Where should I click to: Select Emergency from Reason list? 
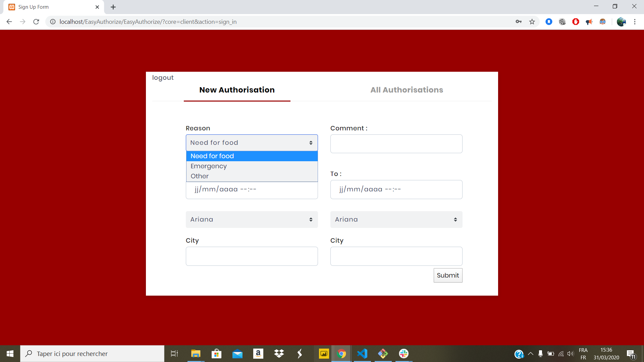point(209,166)
